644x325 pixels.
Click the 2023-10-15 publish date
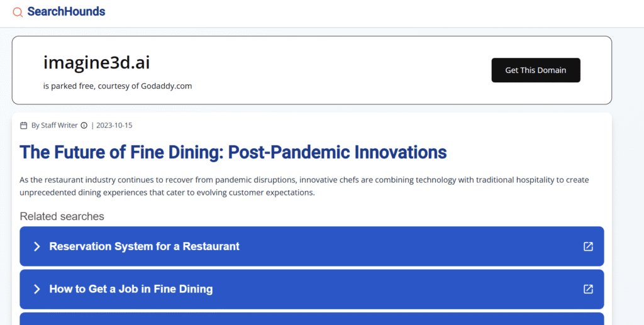pyautogui.click(x=114, y=125)
